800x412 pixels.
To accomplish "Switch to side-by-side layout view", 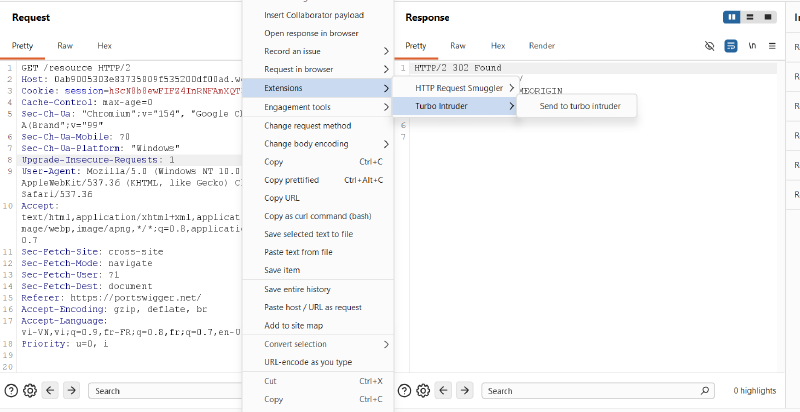I will pyautogui.click(x=732, y=17).
